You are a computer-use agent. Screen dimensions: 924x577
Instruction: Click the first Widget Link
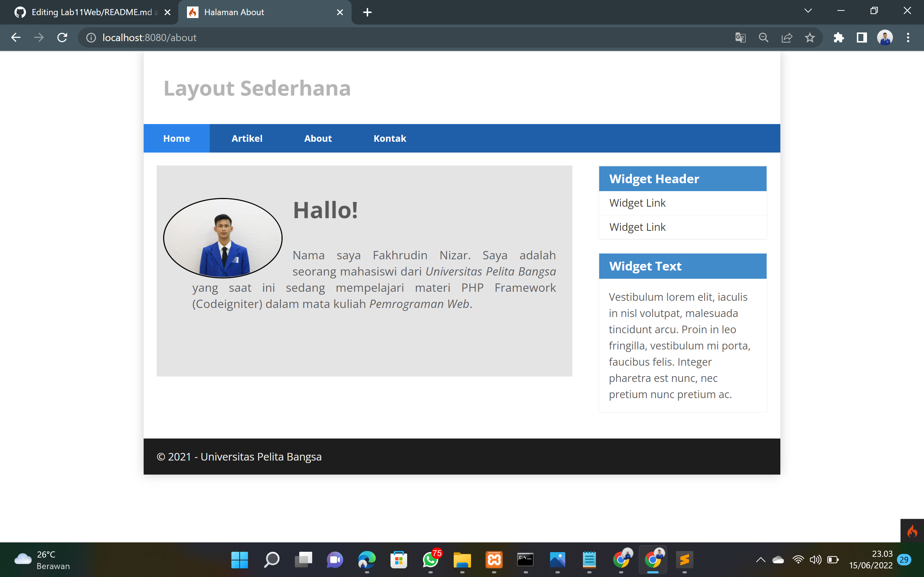tap(637, 203)
